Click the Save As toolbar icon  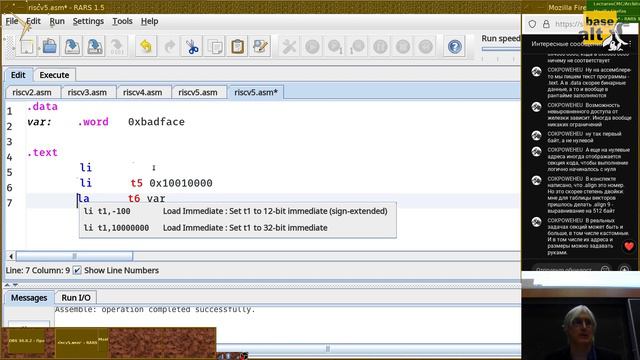(x=95, y=47)
